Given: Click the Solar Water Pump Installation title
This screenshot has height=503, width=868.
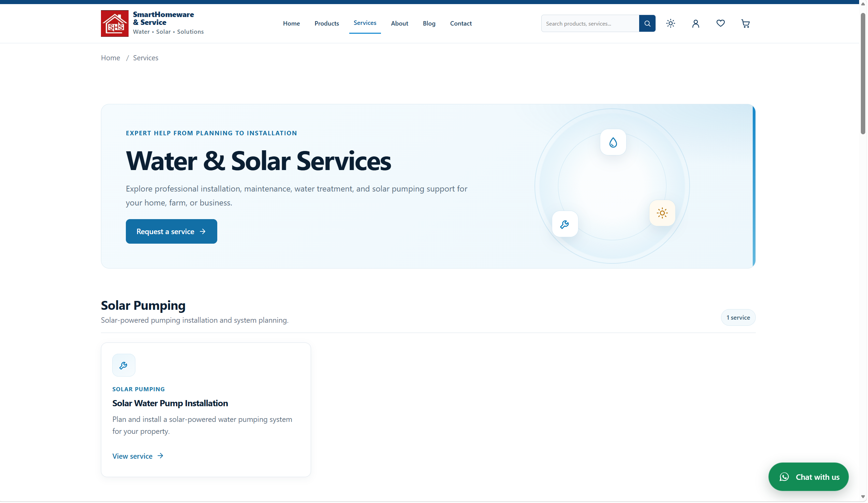Looking at the screenshot, I should (x=170, y=403).
